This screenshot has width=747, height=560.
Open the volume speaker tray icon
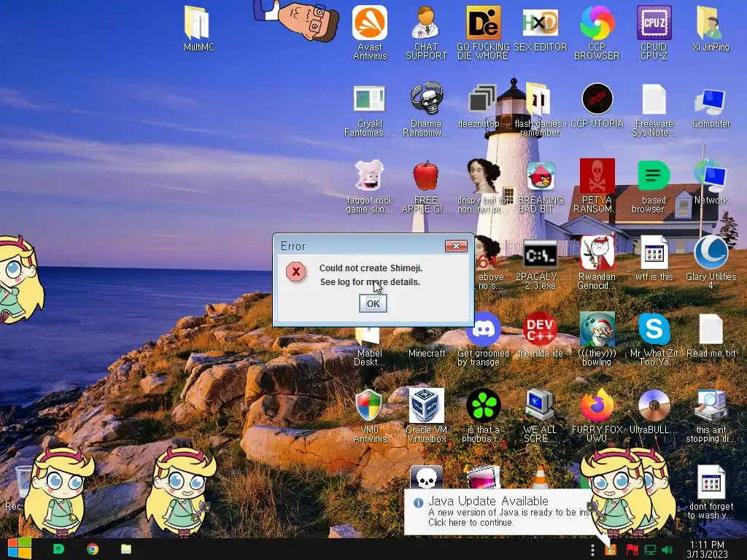point(667,550)
